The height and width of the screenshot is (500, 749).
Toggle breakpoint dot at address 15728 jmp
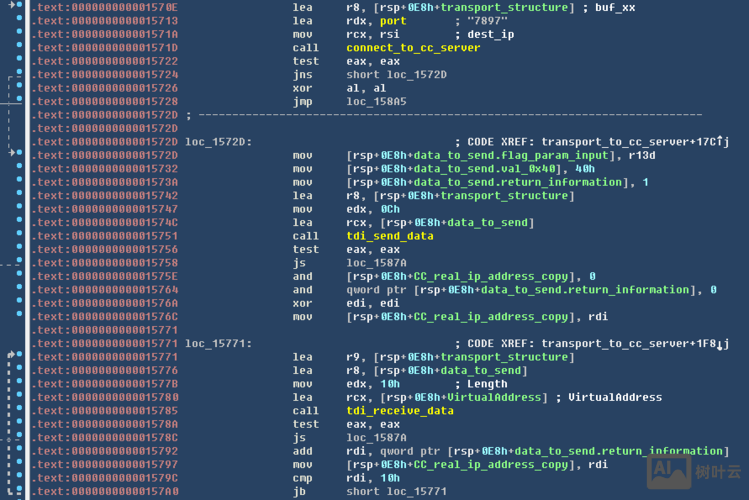tap(21, 102)
